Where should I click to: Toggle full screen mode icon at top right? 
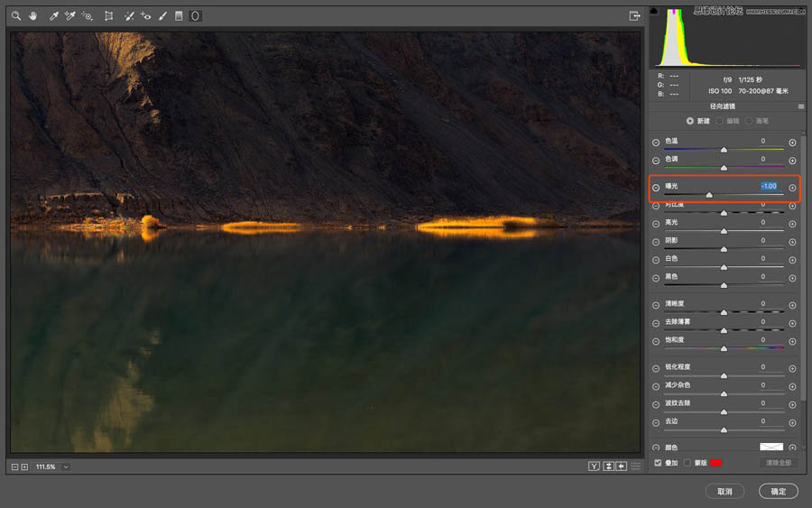pyautogui.click(x=634, y=15)
